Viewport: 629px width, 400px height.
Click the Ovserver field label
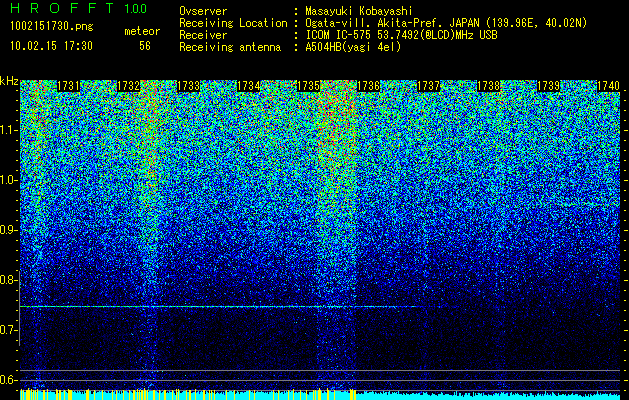[x=203, y=11]
